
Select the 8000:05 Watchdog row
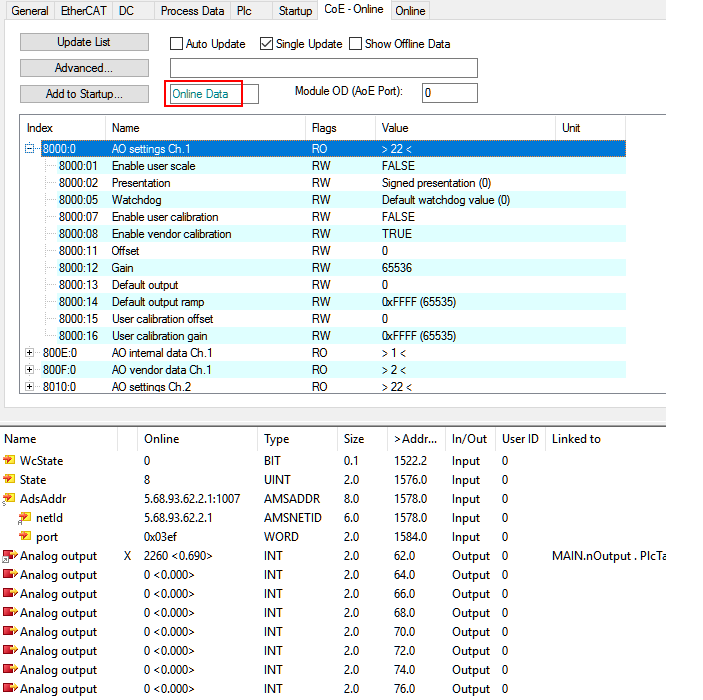tap(342, 200)
